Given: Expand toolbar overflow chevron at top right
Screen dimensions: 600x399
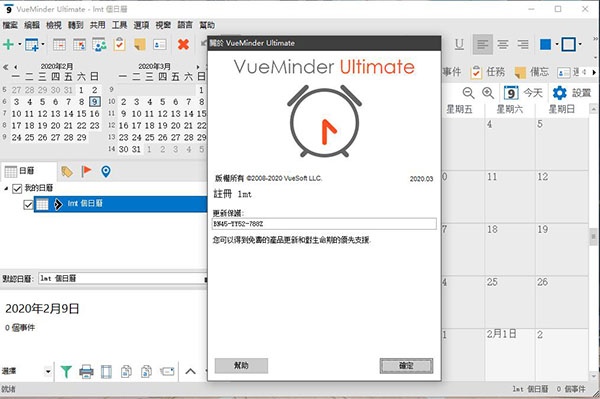Looking at the screenshot, I should pyautogui.click(x=595, y=39).
